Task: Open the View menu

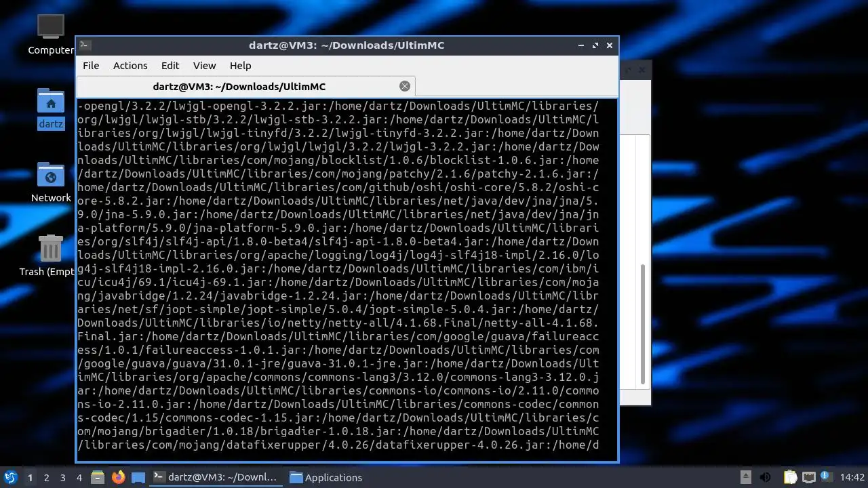Action: (204, 66)
